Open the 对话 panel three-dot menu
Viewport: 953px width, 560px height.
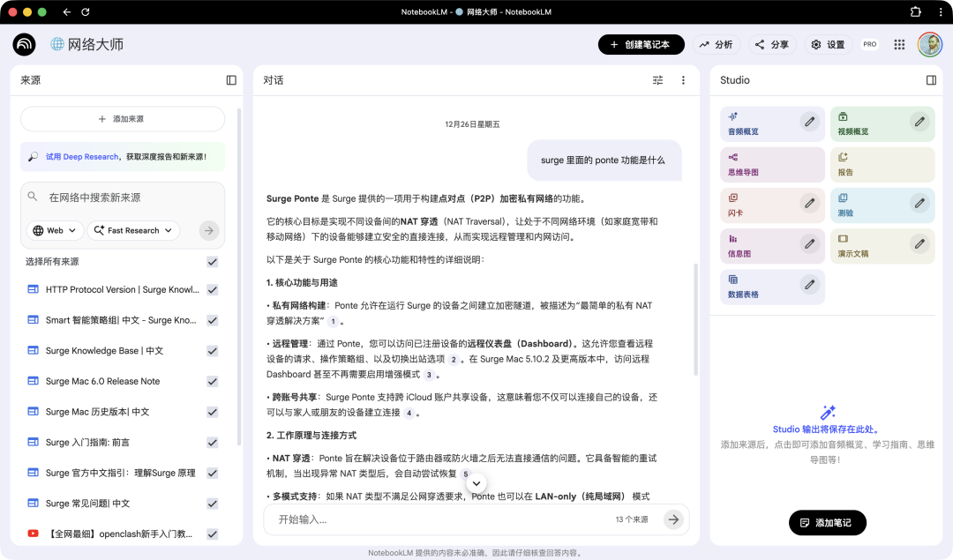683,80
